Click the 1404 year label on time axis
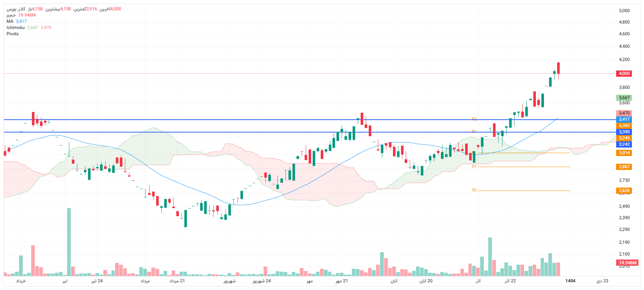Image resolution: width=644 pixels, height=290 pixels. click(570, 281)
